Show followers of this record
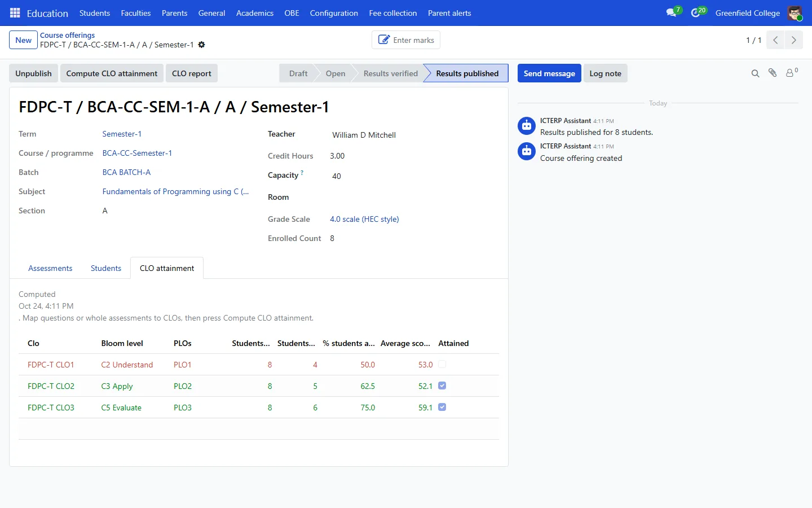The height and width of the screenshot is (508, 812). (x=791, y=73)
